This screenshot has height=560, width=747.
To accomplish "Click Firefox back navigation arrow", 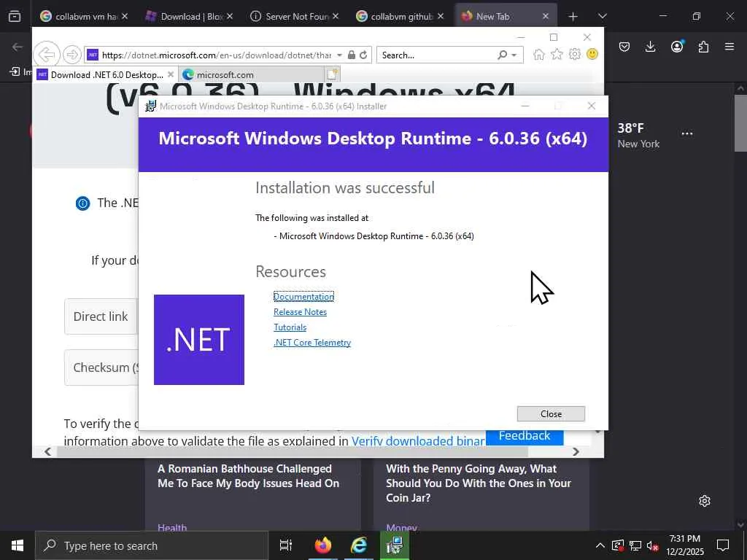I will (18, 47).
